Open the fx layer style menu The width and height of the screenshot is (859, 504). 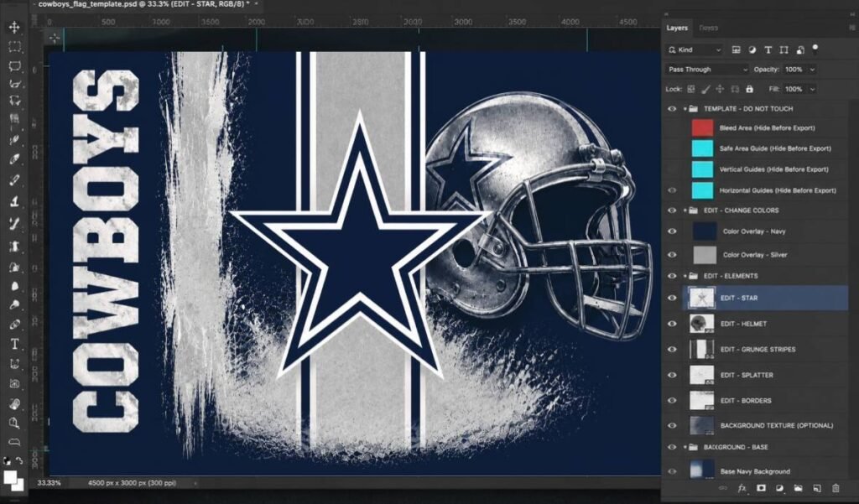click(x=742, y=487)
